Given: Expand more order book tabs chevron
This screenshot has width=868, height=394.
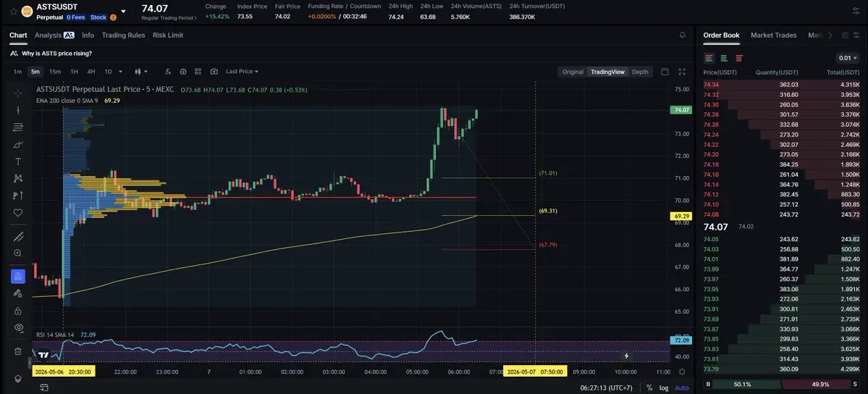Looking at the screenshot, I should coord(830,35).
